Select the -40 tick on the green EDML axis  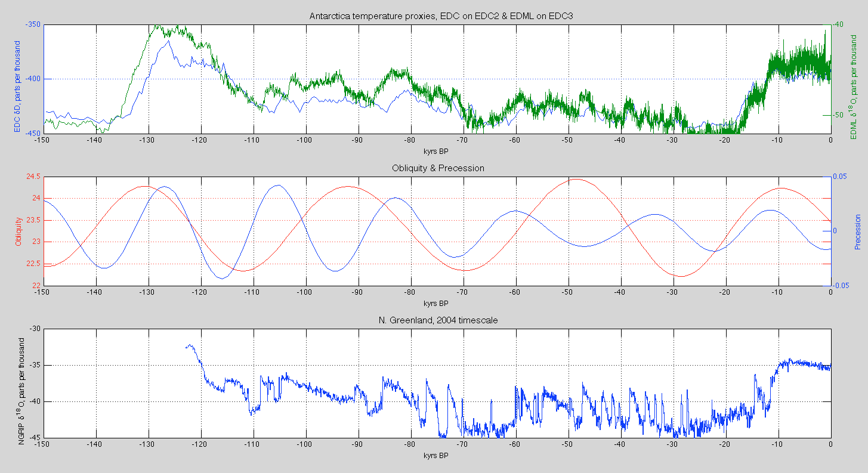(838, 24)
